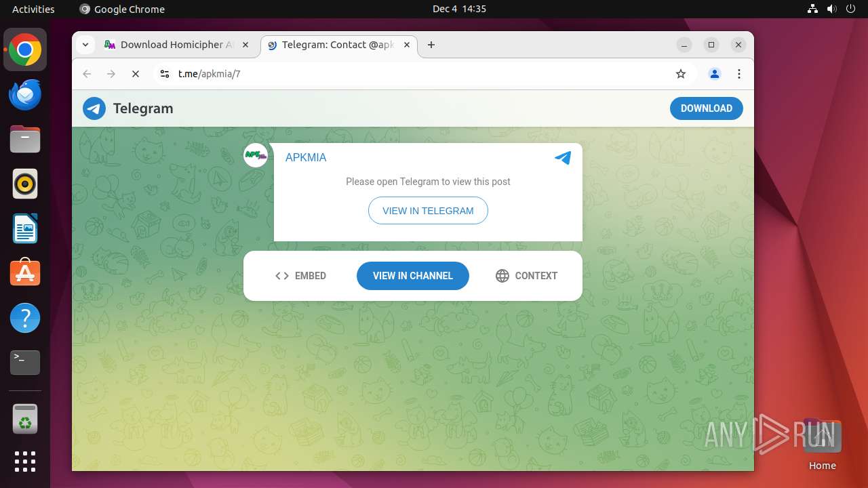Open the network status icon in top bar
This screenshot has height=488, width=868.
tap(813, 9)
